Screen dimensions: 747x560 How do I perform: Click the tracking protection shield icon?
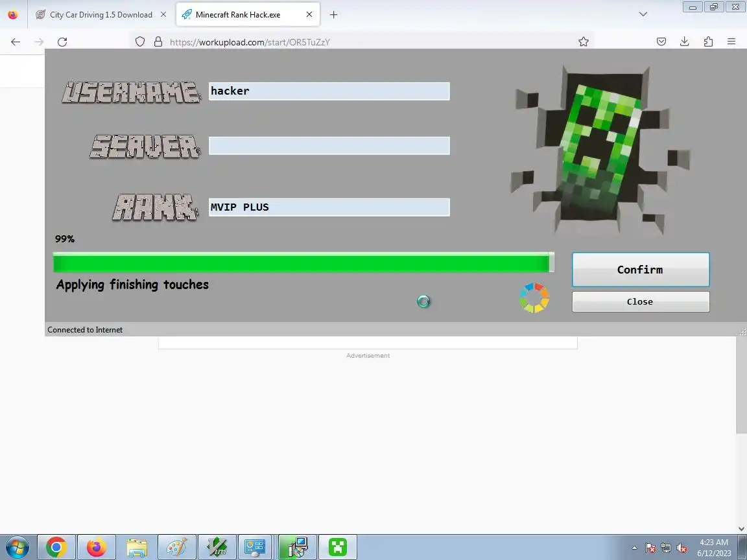140,42
